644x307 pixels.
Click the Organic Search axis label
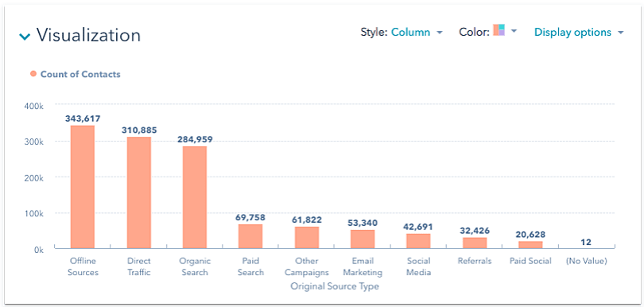point(195,266)
